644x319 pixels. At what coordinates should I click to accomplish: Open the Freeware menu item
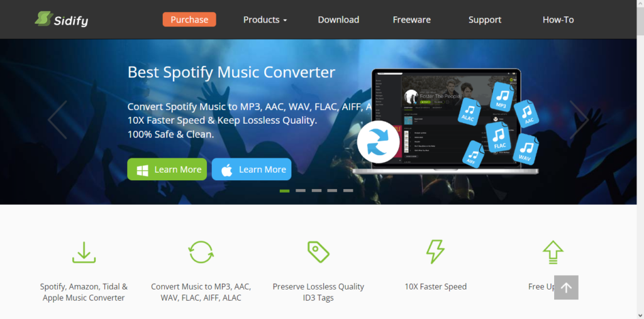pos(411,19)
